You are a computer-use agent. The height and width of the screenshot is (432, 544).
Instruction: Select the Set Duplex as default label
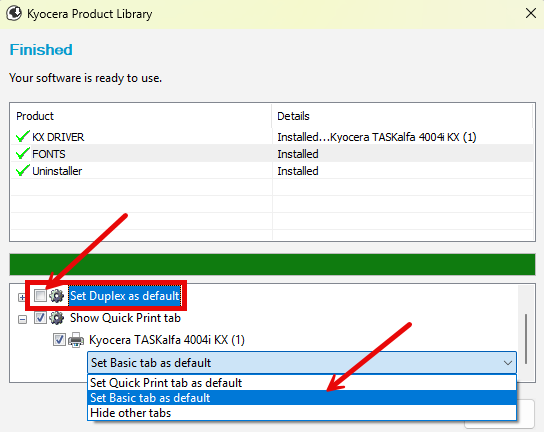click(125, 296)
